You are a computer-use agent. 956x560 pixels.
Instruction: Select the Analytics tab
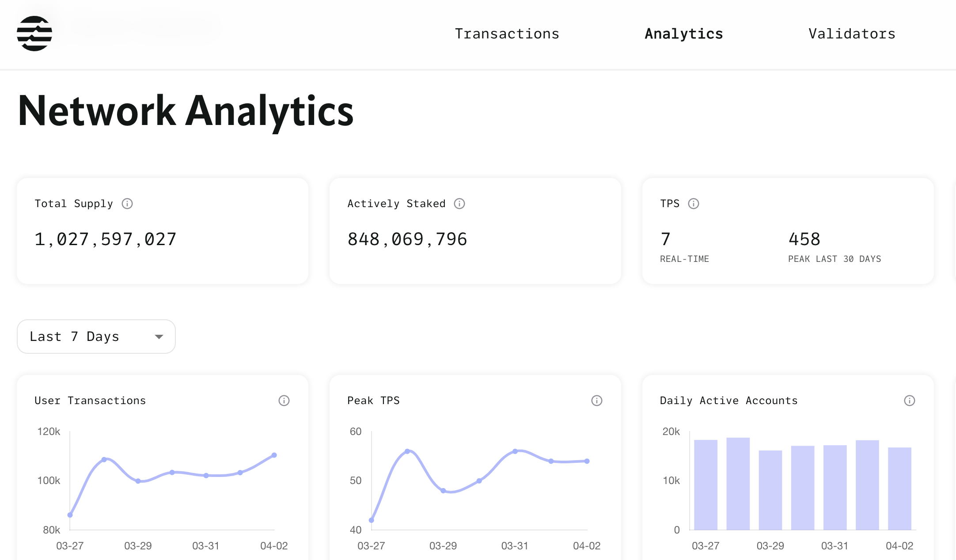pos(683,34)
